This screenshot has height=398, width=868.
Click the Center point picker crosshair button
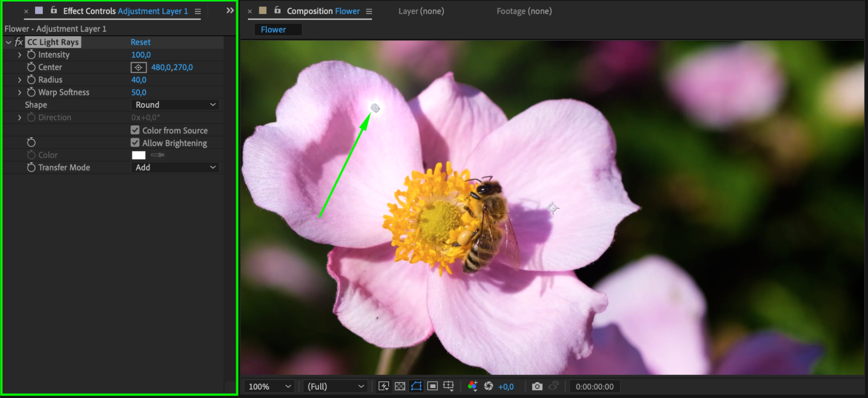(139, 67)
